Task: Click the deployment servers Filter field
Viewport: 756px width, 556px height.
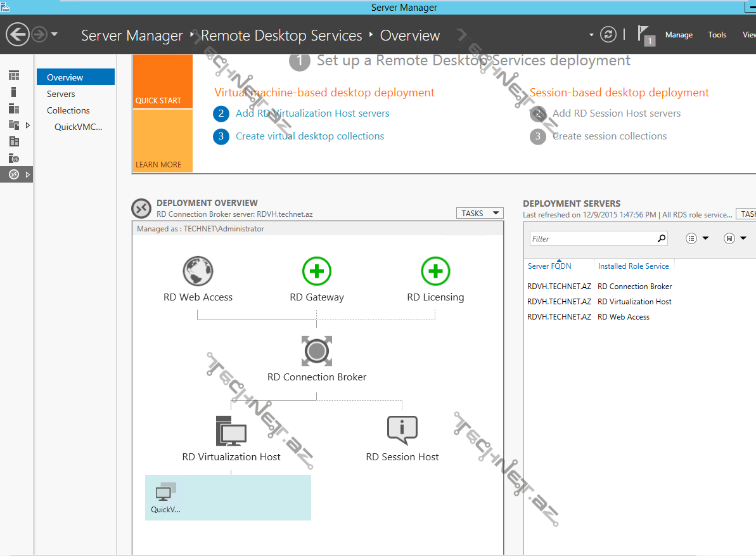Action: (593, 239)
